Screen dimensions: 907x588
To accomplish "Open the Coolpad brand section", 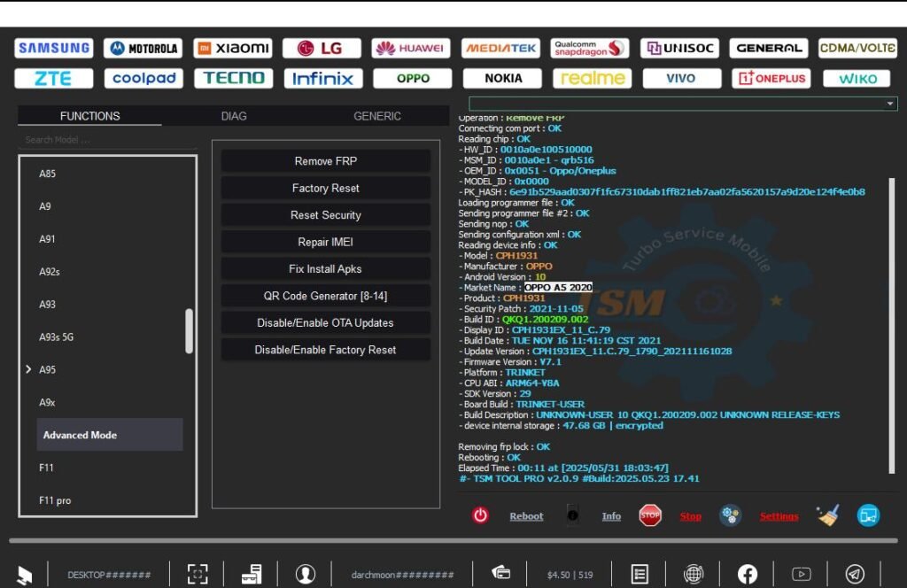I will [x=143, y=78].
